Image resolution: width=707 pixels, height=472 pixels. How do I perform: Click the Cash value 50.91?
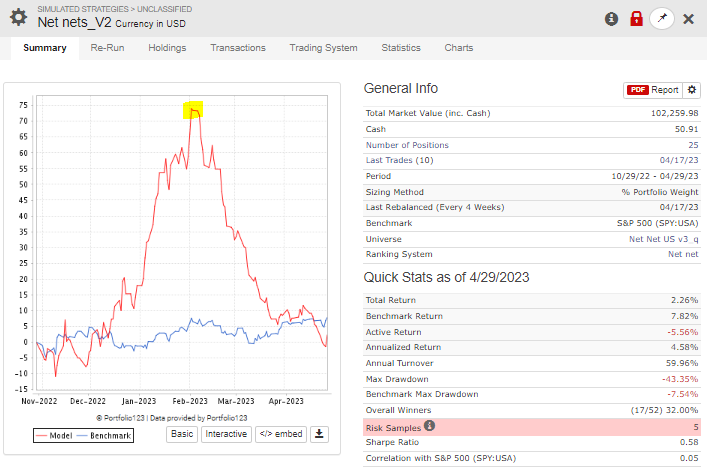coord(687,129)
